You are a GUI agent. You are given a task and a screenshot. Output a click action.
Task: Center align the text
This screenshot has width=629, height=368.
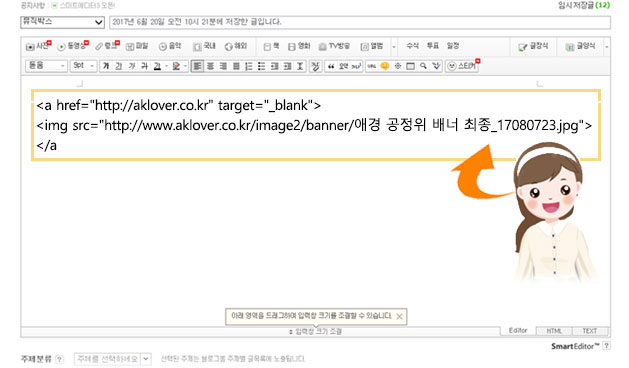[x=210, y=66]
